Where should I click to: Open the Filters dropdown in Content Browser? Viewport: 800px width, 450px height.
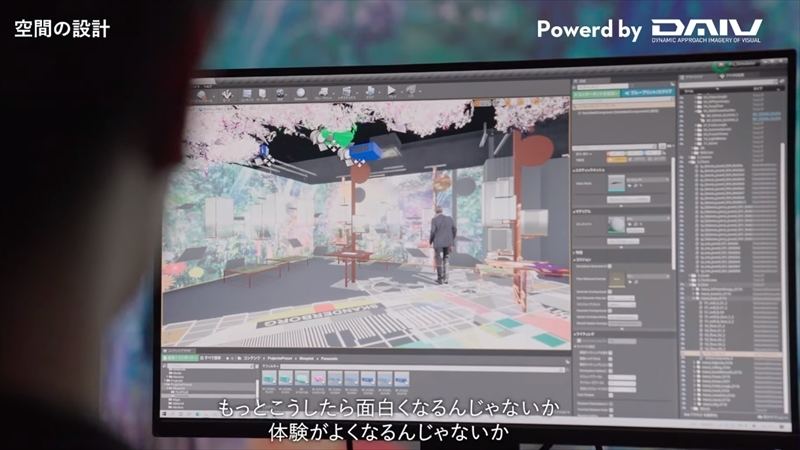click(270, 366)
